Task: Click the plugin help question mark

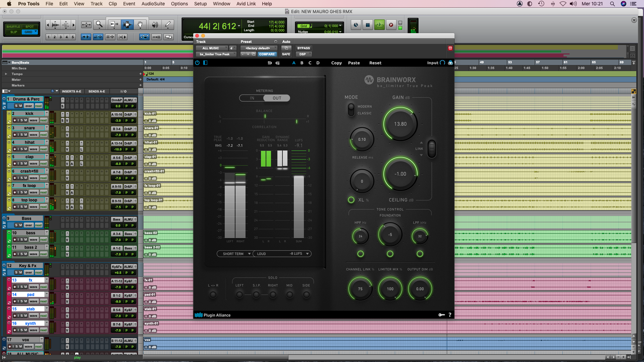Action: [x=450, y=315]
